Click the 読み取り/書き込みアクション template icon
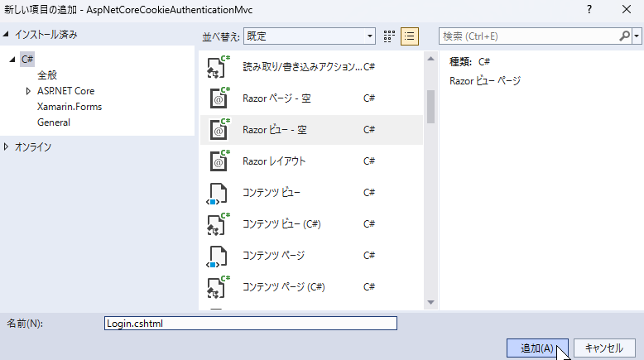Image resolution: width=644 pixels, height=360 pixels. click(x=217, y=67)
